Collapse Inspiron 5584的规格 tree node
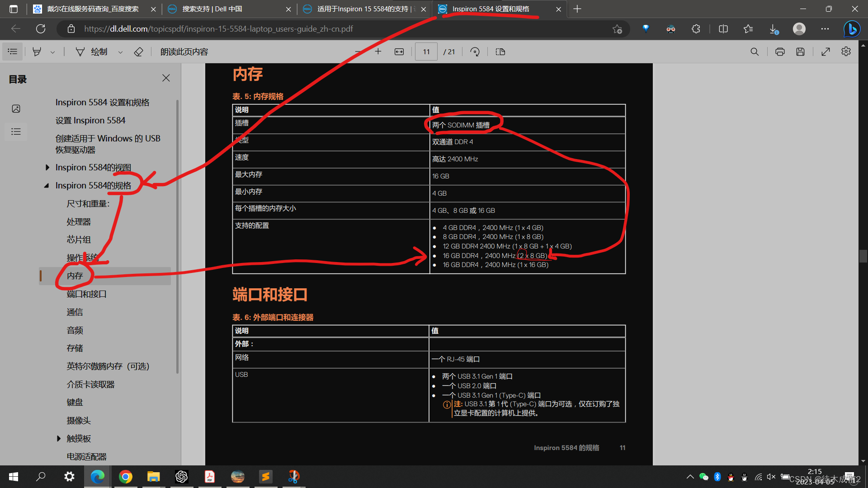 point(47,186)
